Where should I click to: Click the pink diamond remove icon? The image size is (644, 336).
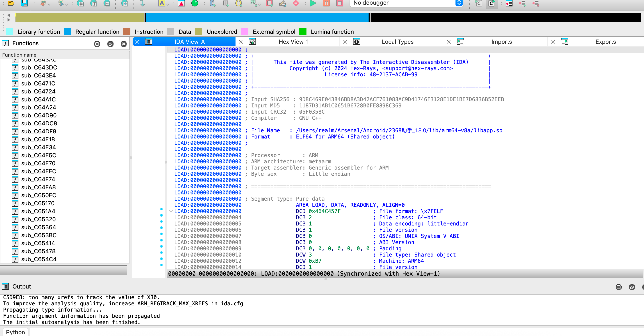(296, 3)
